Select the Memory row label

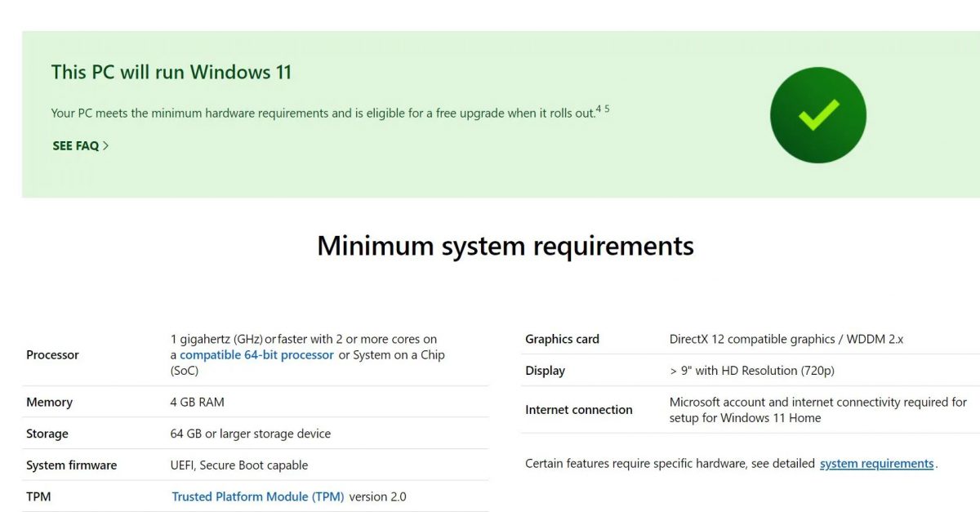tap(49, 403)
